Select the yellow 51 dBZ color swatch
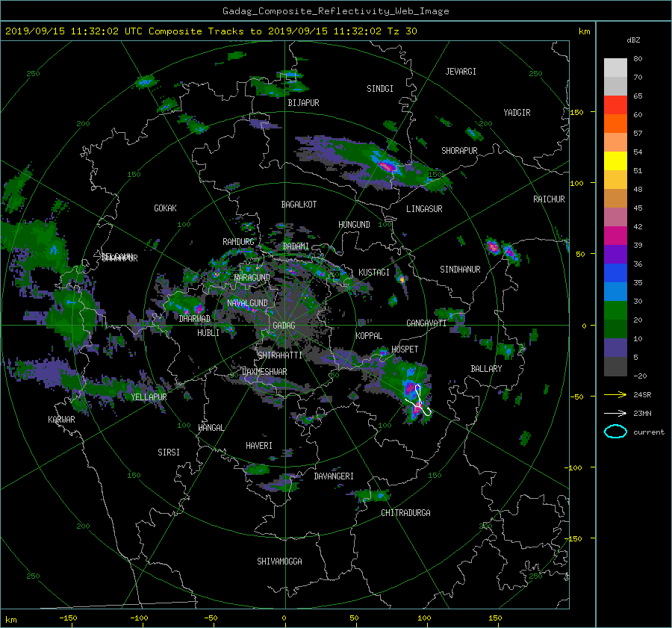This screenshot has height=628, width=672. (x=615, y=161)
